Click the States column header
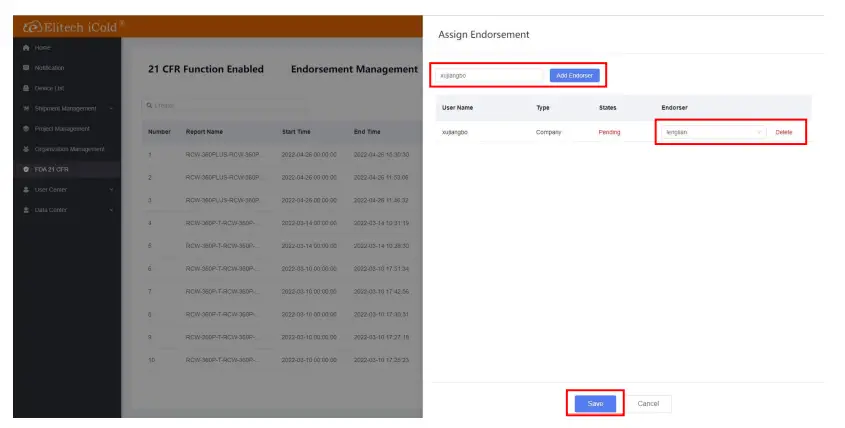Viewport: 845px width, 428px height. click(607, 108)
